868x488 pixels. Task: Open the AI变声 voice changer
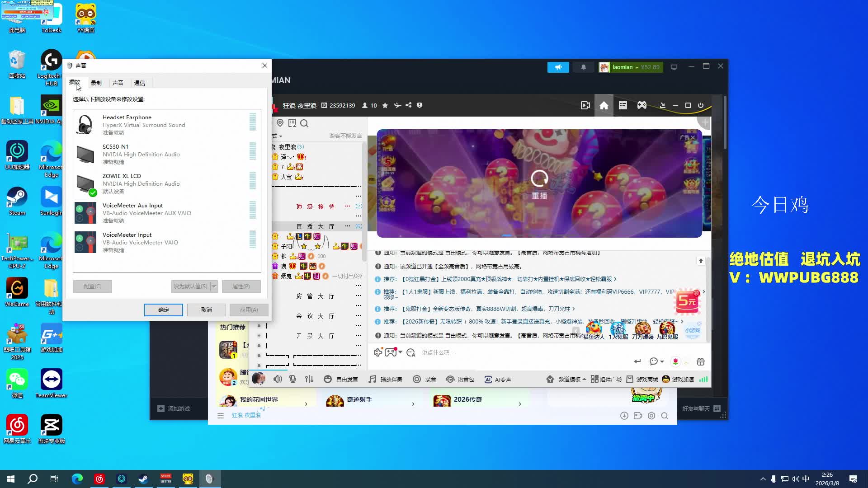tap(498, 380)
